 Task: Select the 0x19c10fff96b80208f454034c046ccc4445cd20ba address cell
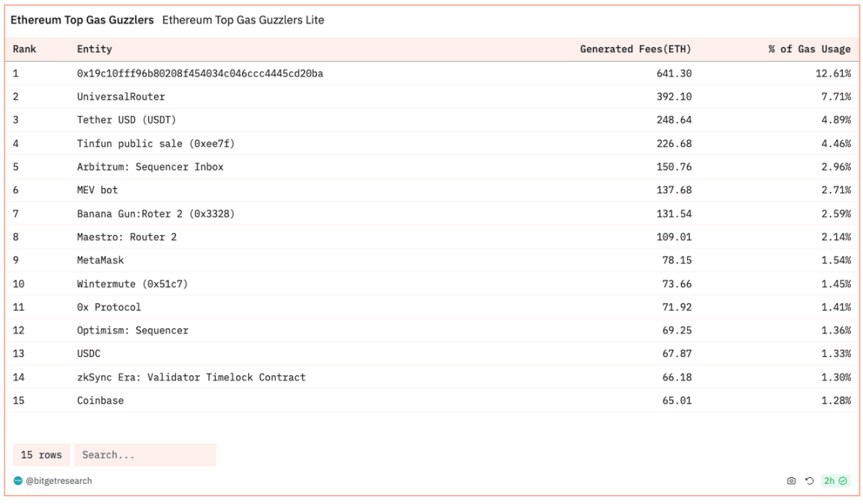coord(200,73)
